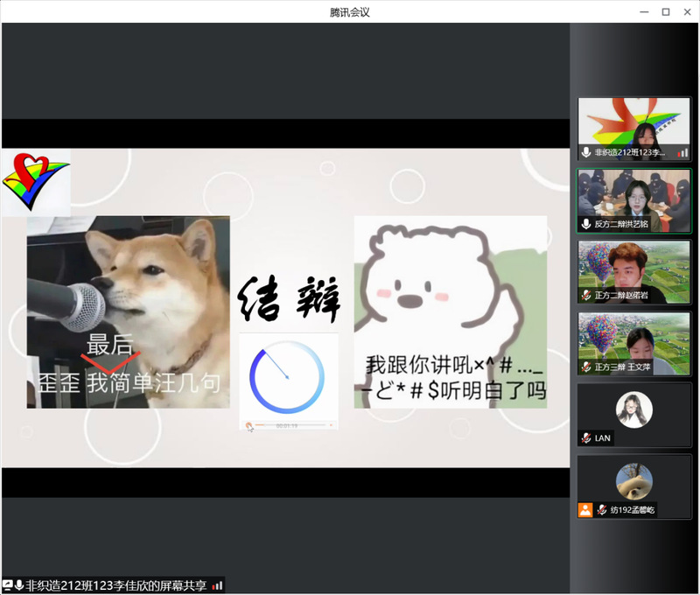Click the screen-share icon in the bottom status bar
The height and width of the screenshot is (595, 700).
click(x=7, y=585)
